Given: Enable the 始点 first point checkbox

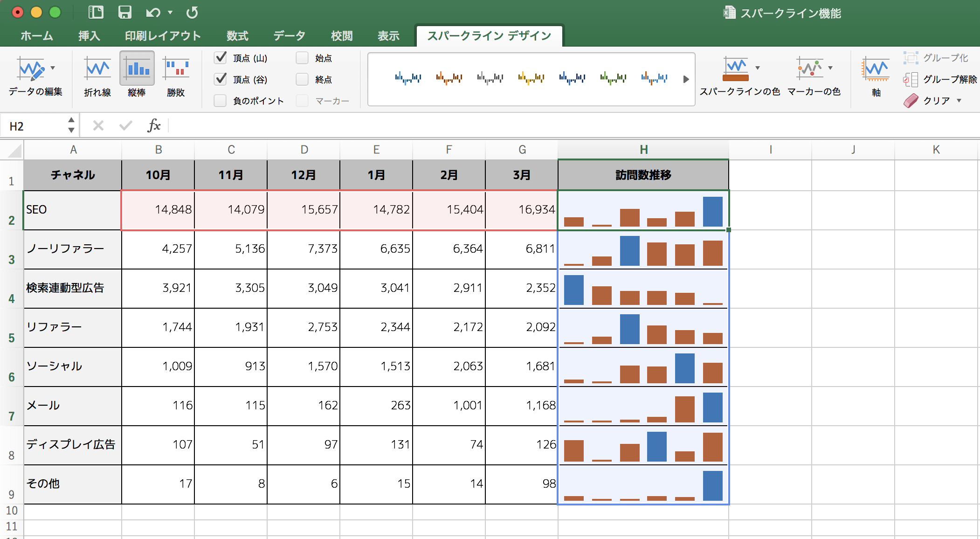Looking at the screenshot, I should pos(302,58).
